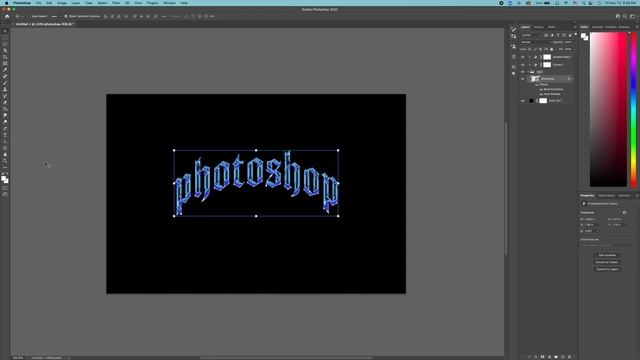Click the Convert to Layers button
Screen dimensions: 640x360
pos(607,269)
